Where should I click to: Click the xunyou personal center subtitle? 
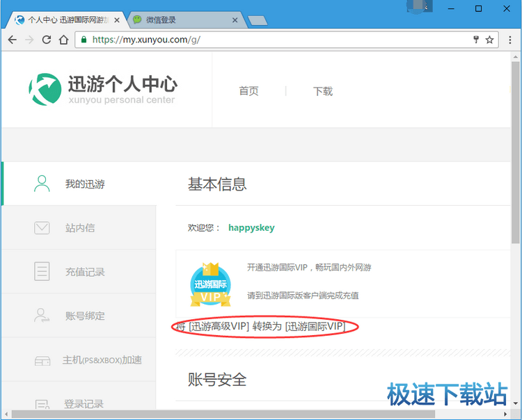click(122, 99)
